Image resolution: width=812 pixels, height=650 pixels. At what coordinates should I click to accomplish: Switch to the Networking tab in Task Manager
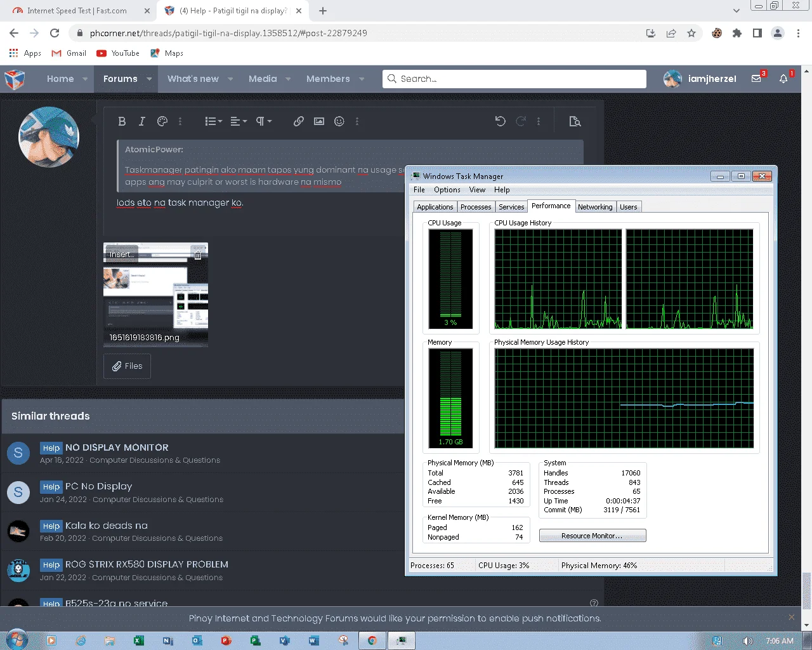pos(595,207)
